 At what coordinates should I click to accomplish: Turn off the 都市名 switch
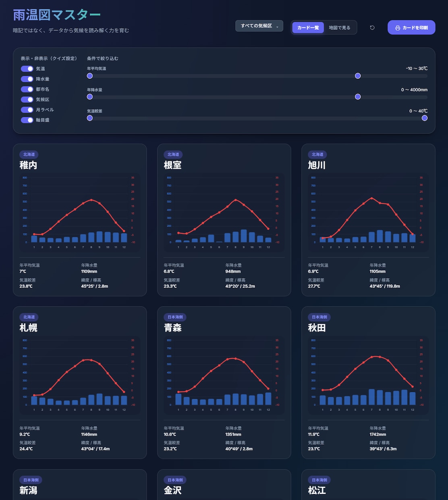27,89
